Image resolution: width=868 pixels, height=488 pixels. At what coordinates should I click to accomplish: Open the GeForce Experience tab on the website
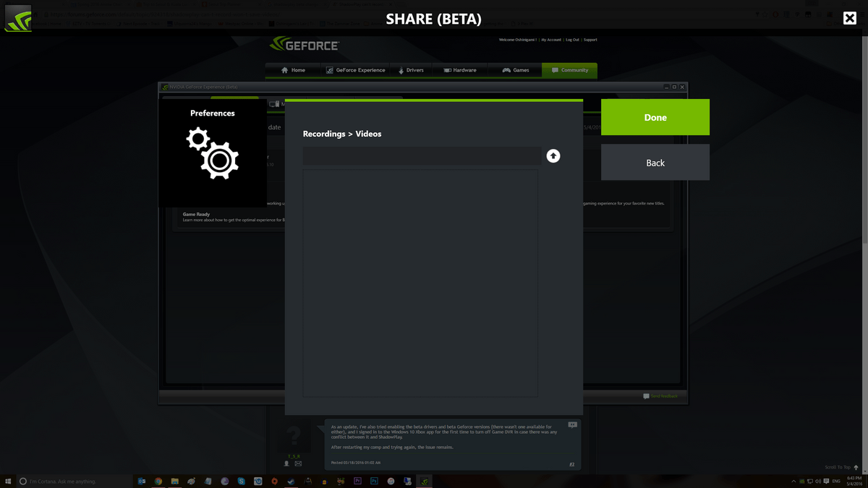click(x=355, y=70)
